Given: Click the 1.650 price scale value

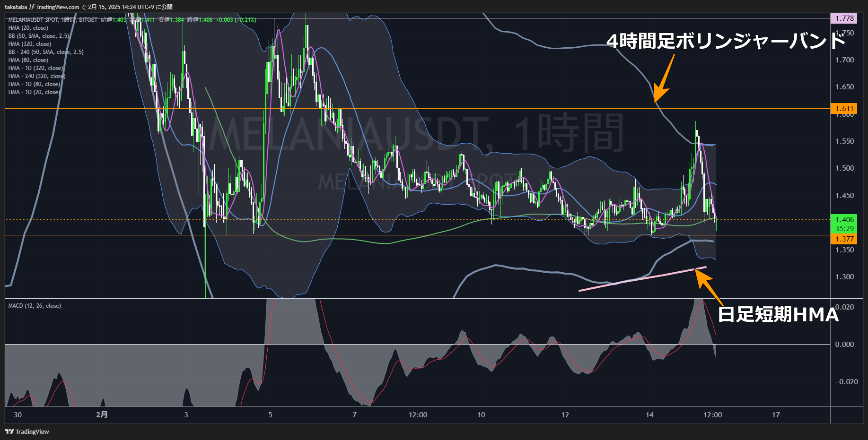Looking at the screenshot, I should tap(844, 87).
